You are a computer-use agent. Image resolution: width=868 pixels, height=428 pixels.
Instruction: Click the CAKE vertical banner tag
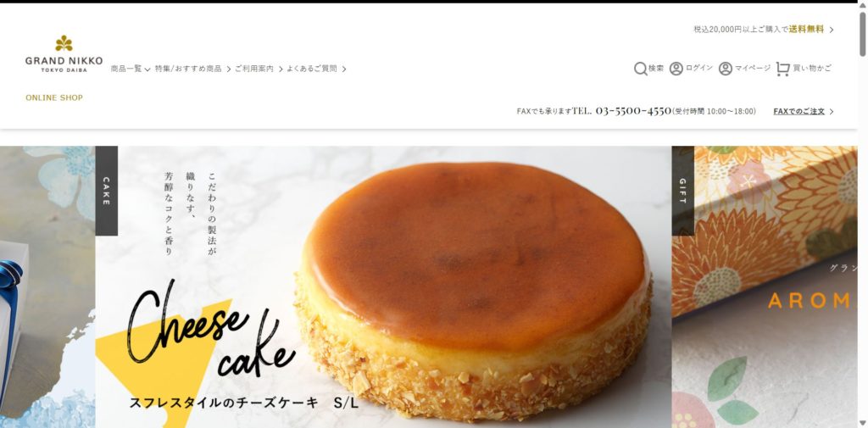coord(106,191)
